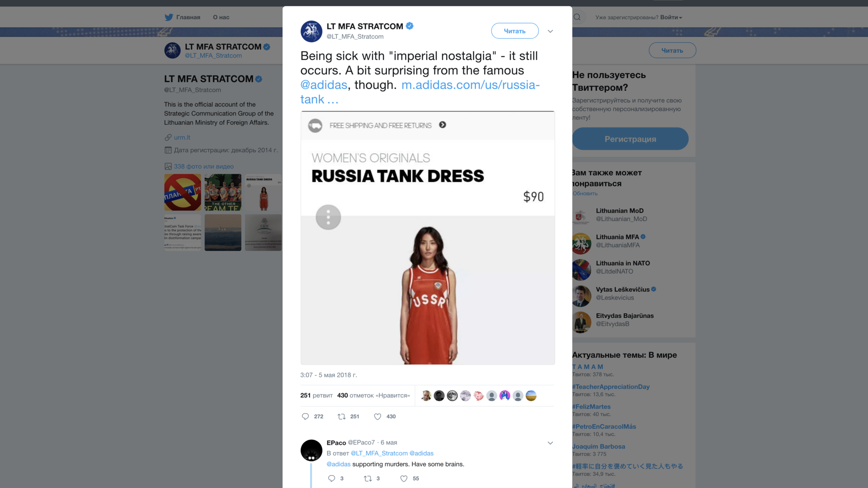
Task: Open the Войти login dropdown
Action: pyautogui.click(x=671, y=17)
